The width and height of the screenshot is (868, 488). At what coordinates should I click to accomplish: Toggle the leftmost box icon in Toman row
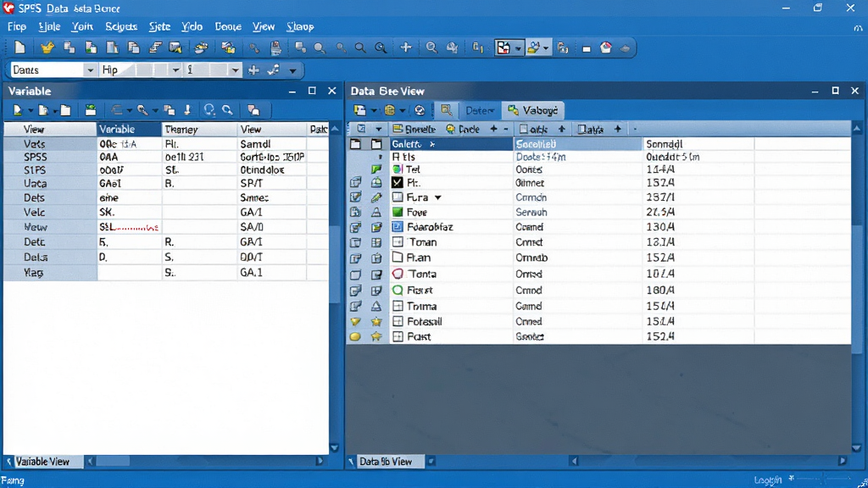355,242
